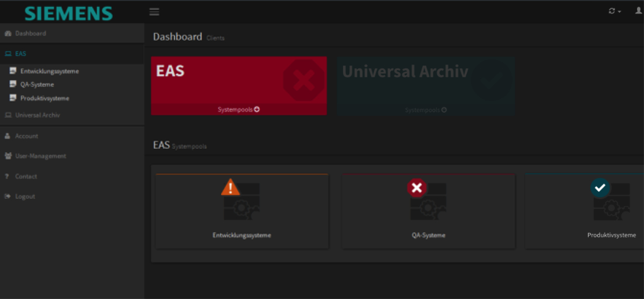
Task: Open Systempools link on EAS card
Action: tap(239, 110)
